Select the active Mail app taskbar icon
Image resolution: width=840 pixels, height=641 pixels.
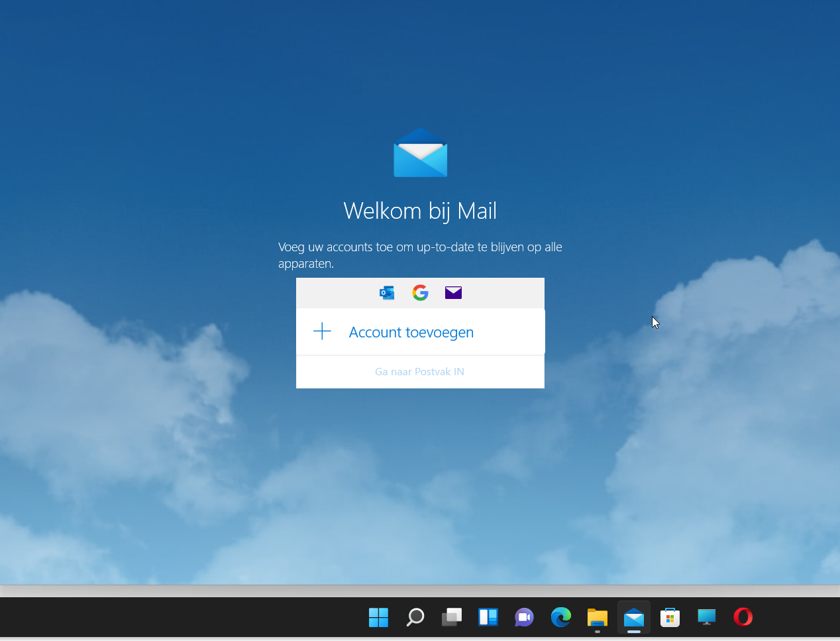pyautogui.click(x=634, y=618)
